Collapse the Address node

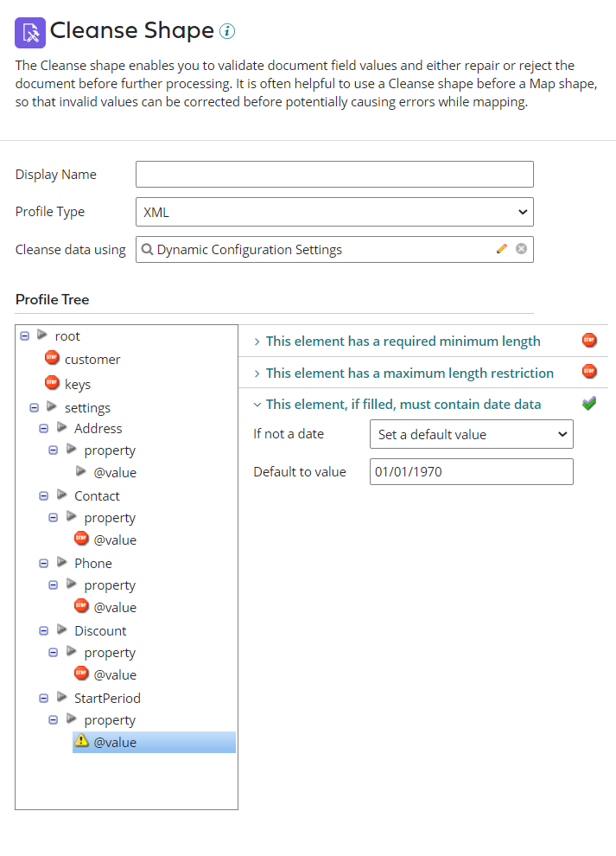pyautogui.click(x=42, y=428)
